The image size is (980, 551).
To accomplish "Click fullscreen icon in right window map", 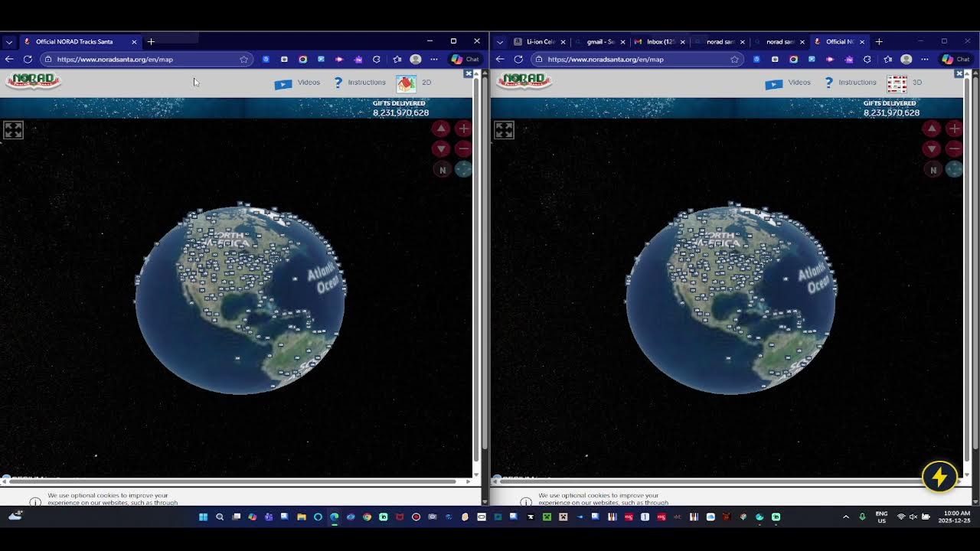I will point(504,130).
